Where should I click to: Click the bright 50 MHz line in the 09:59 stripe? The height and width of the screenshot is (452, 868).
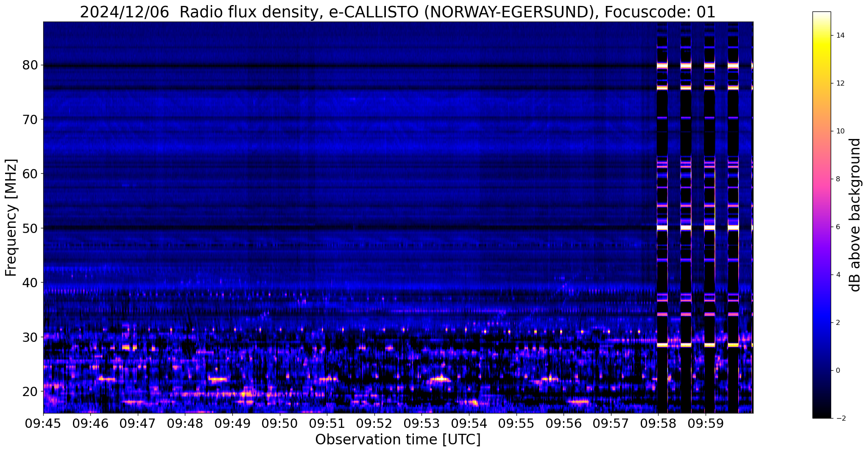click(710, 228)
